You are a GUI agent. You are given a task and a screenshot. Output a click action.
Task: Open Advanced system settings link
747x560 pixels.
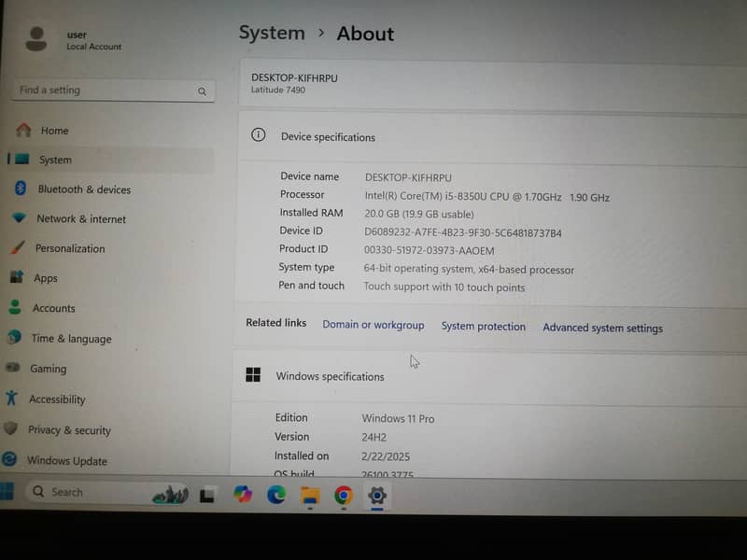[x=602, y=329]
